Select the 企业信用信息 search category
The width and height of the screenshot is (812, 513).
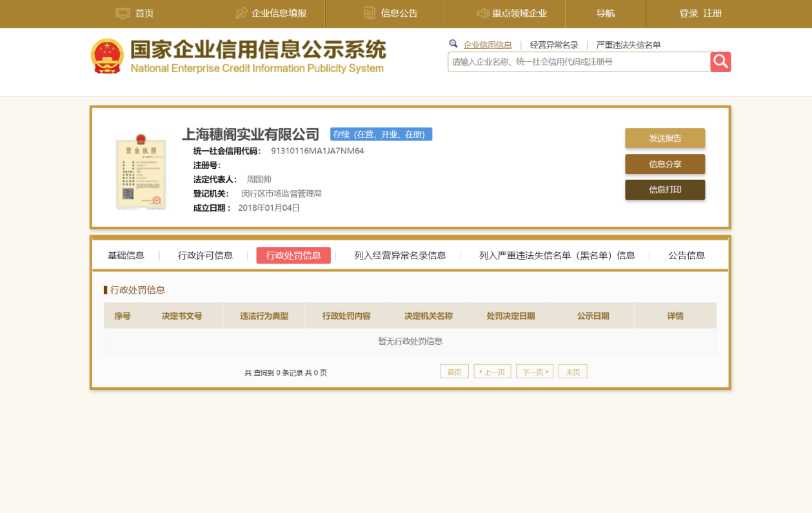pyautogui.click(x=488, y=45)
